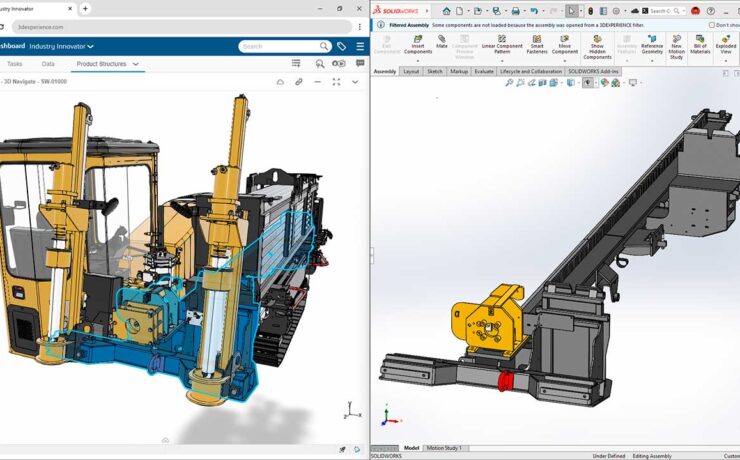The width and height of the screenshot is (740, 460).
Task: Click Show Hidden Components
Action: tap(597, 47)
